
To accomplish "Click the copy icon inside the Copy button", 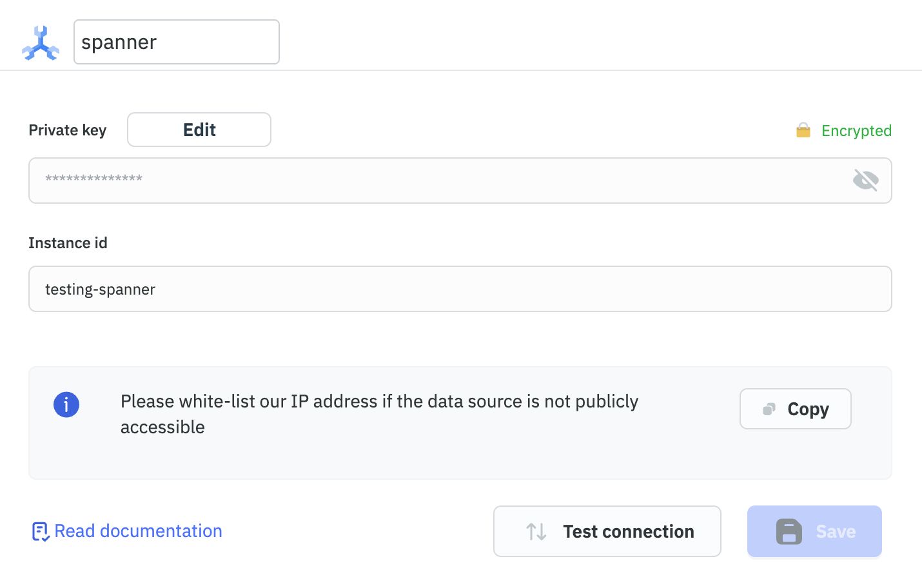I will (768, 408).
